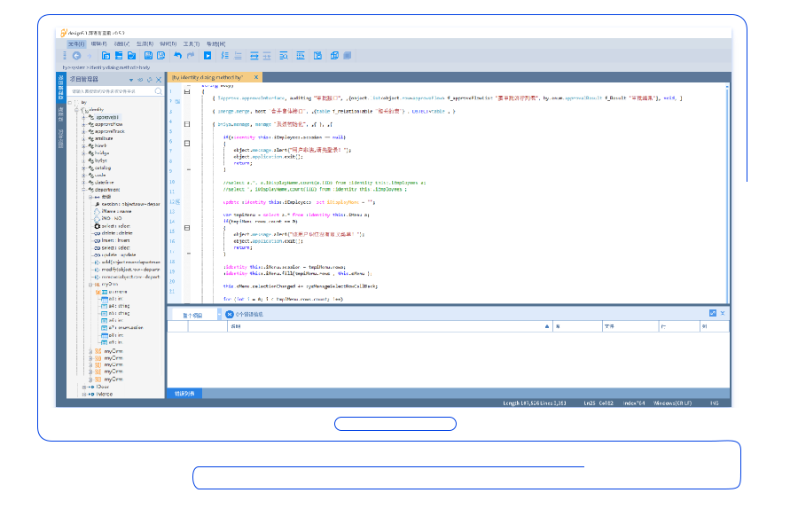
Task: Close the 项目管理器 panel
Action: click(x=159, y=80)
